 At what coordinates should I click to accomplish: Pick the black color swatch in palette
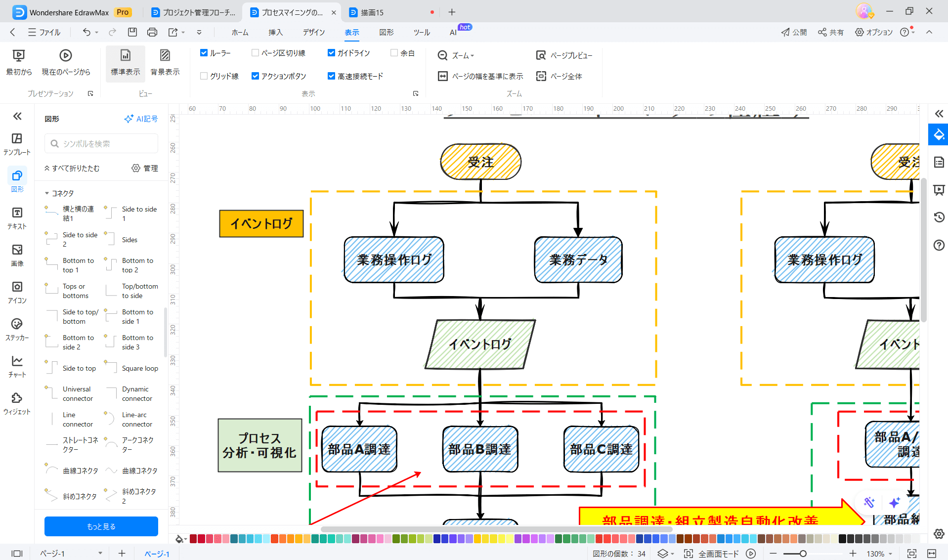pos(843,539)
